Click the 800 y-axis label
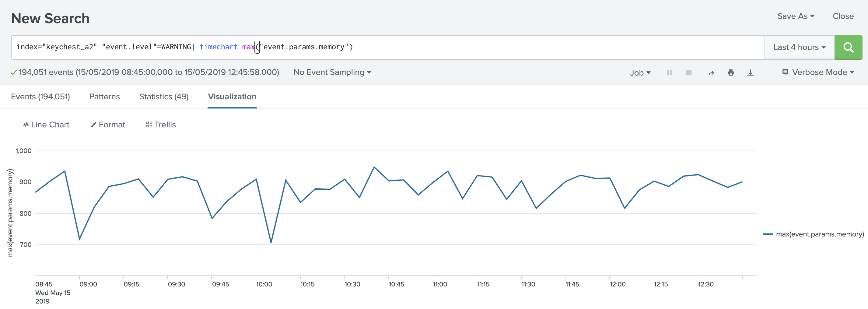This screenshot has height=309, width=868. pyautogui.click(x=26, y=214)
